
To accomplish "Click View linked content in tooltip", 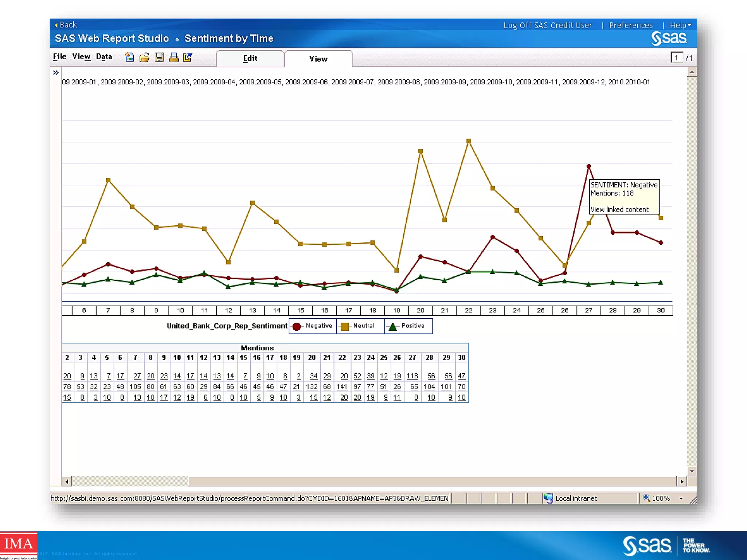I will [619, 209].
